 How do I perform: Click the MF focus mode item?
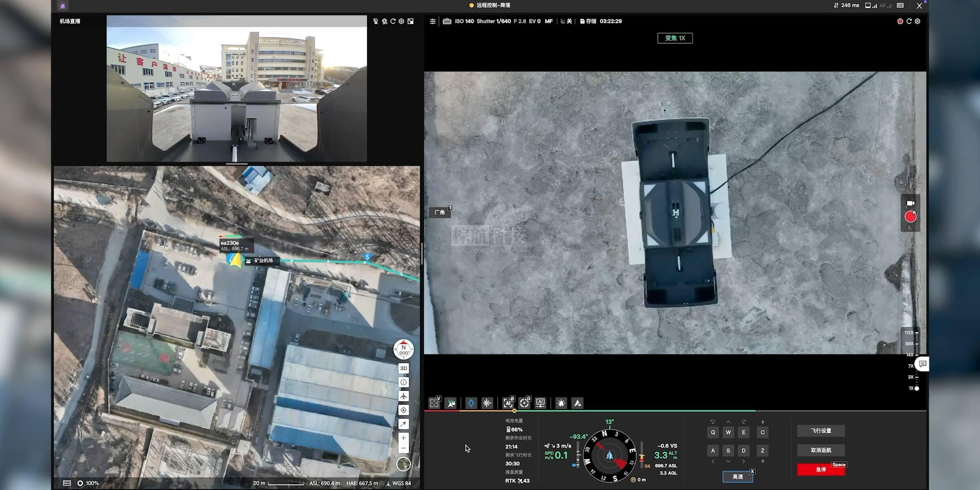[548, 21]
